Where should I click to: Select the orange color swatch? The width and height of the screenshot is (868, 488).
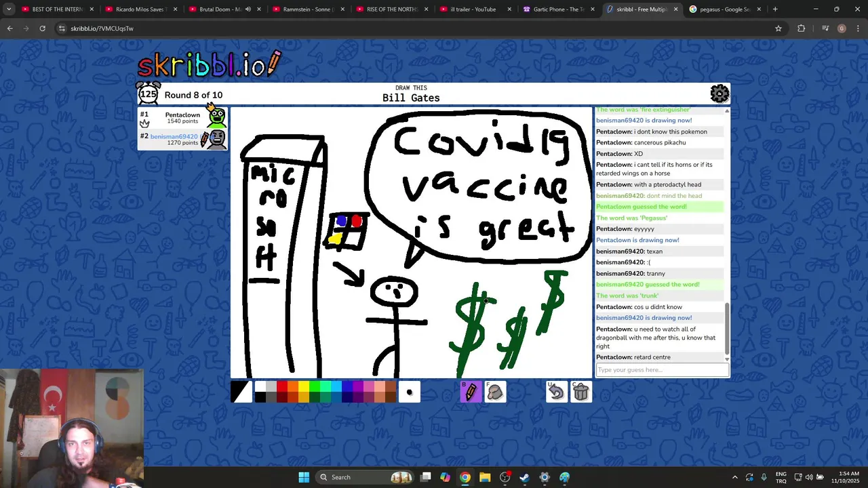click(293, 386)
